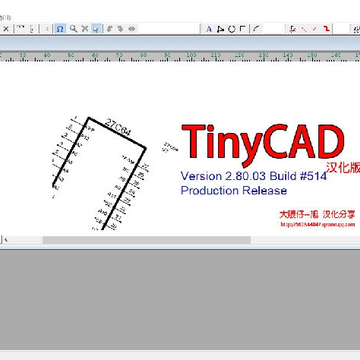Click the rotate left icon

click(x=109, y=29)
